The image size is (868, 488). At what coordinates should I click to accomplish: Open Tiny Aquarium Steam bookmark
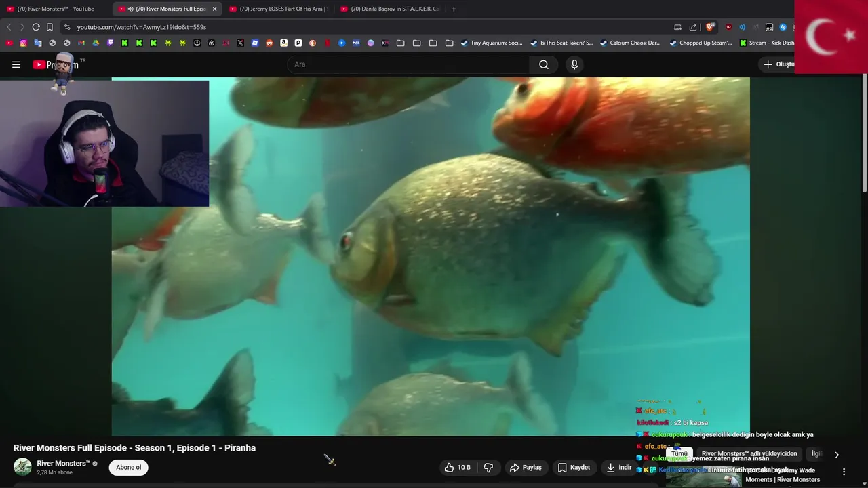(x=492, y=43)
